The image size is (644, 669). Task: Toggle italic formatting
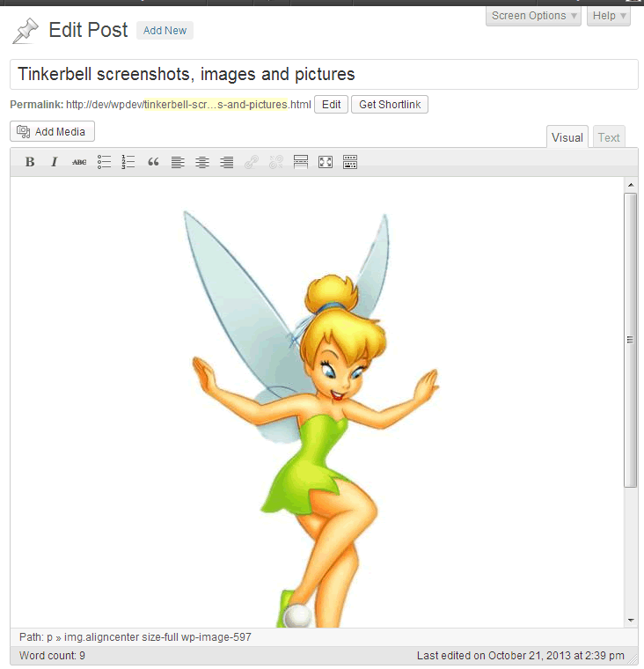[55, 162]
